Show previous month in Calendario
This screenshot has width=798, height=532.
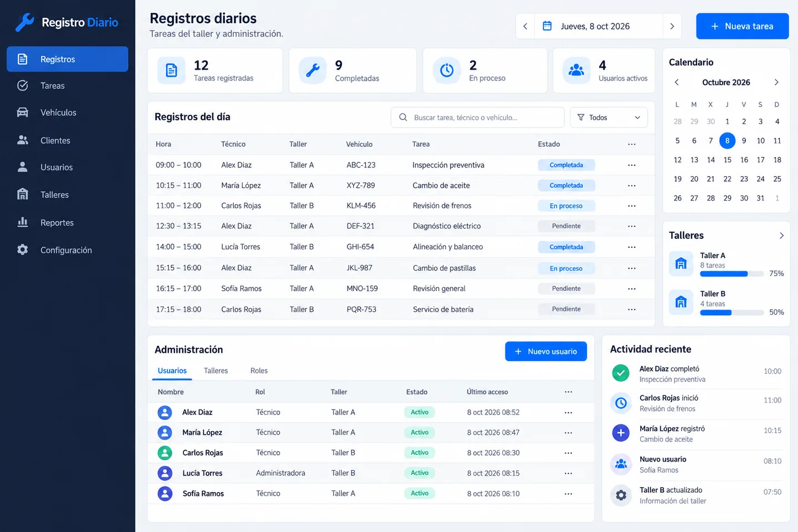click(677, 83)
